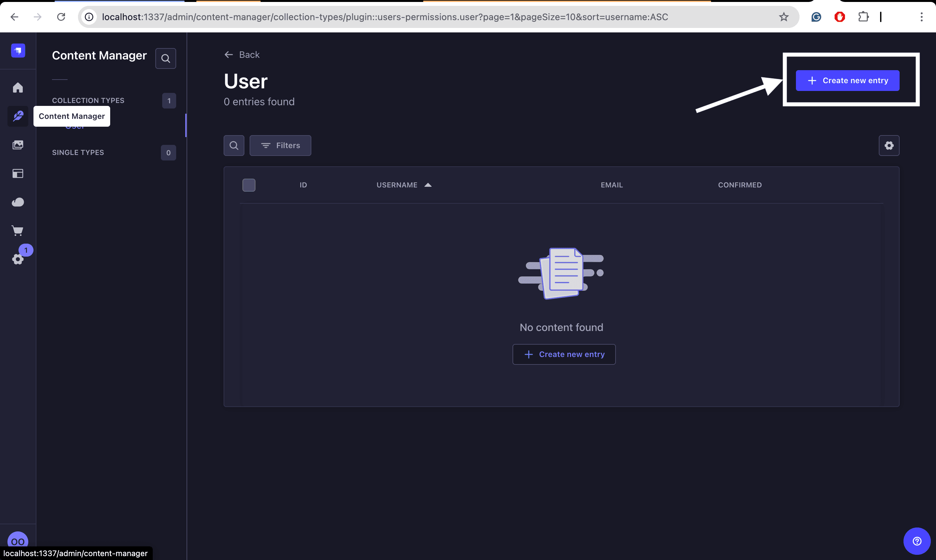Open Settings gear in sidebar
Viewport: 936px width, 560px height.
[x=18, y=259]
